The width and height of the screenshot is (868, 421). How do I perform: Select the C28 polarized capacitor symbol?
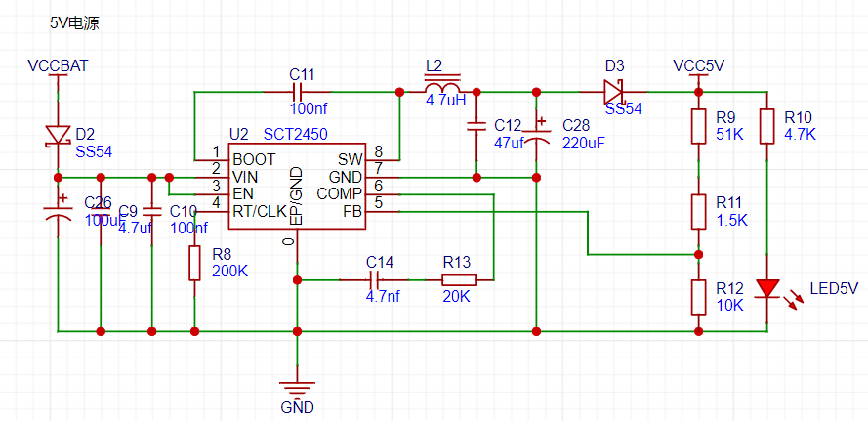(x=536, y=132)
